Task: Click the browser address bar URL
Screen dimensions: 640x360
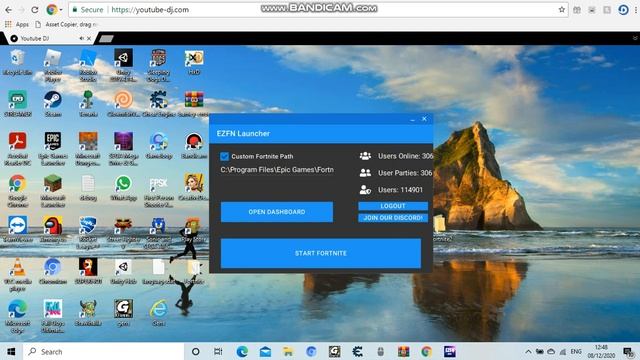Action: [150, 9]
